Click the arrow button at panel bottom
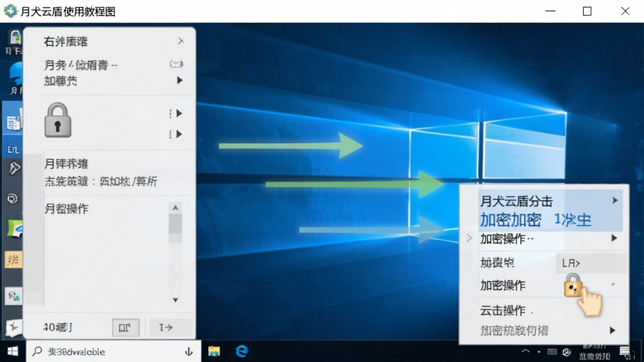 click(170, 327)
